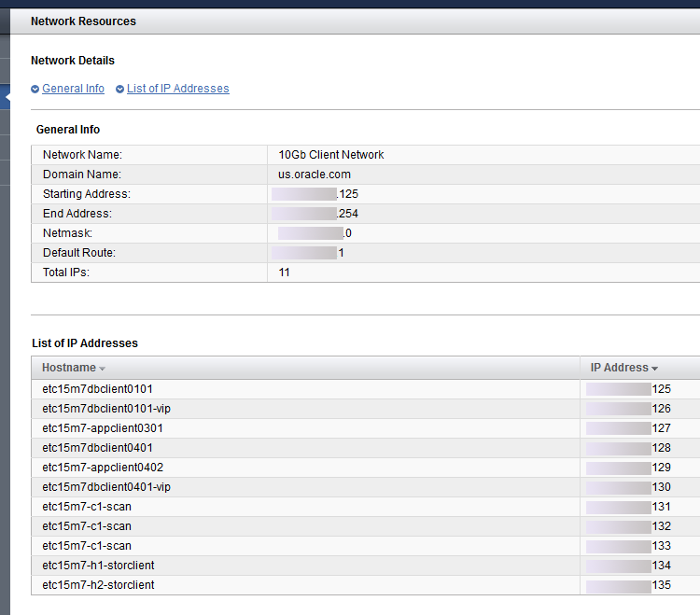Click the Network Name label
Screen dimensions: 700x615
(82, 155)
